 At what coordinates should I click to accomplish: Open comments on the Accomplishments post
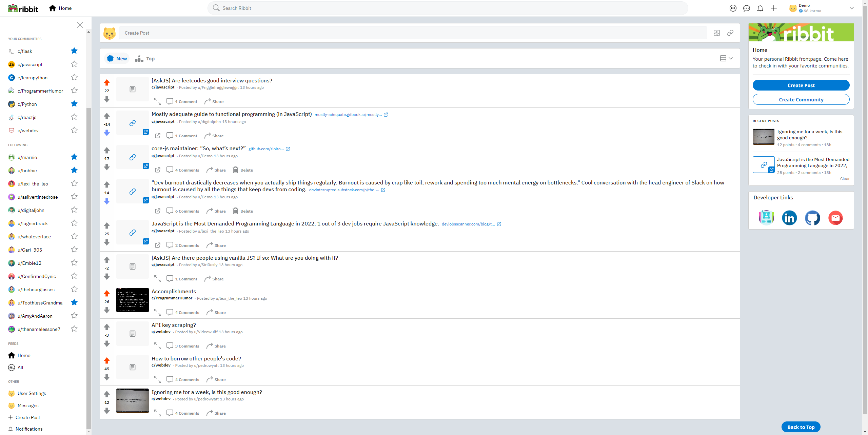click(183, 312)
